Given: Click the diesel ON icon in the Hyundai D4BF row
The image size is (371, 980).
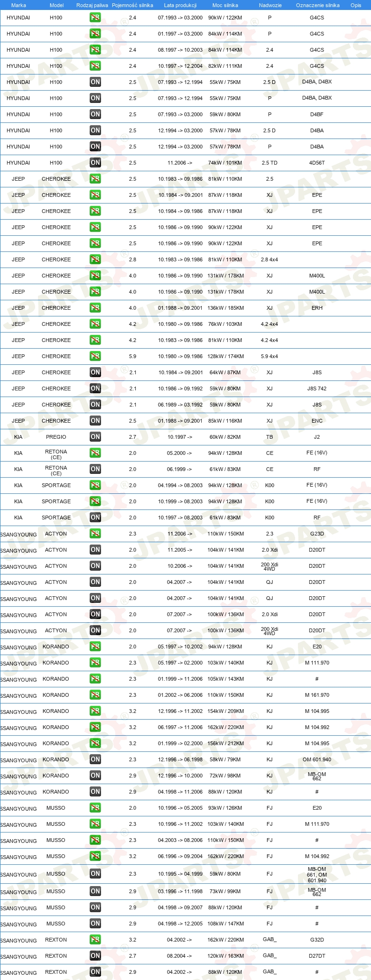Looking at the screenshot, I should (95, 114).
